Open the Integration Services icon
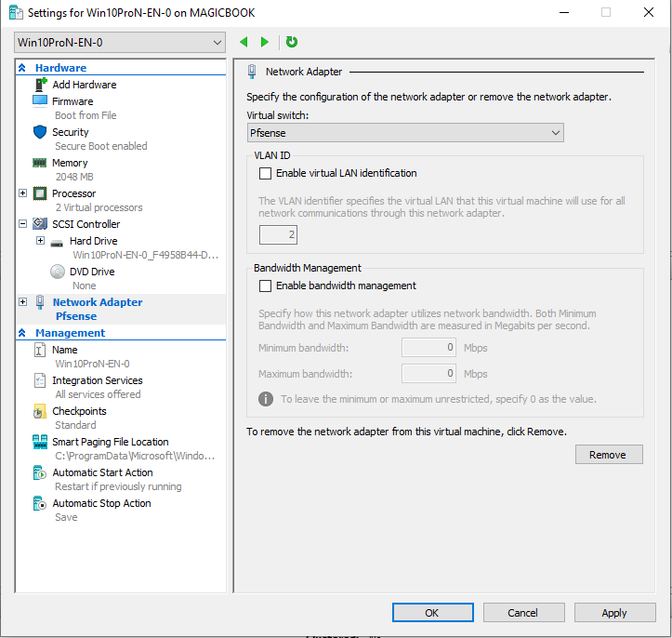This screenshot has width=672, height=638. pos(40,380)
